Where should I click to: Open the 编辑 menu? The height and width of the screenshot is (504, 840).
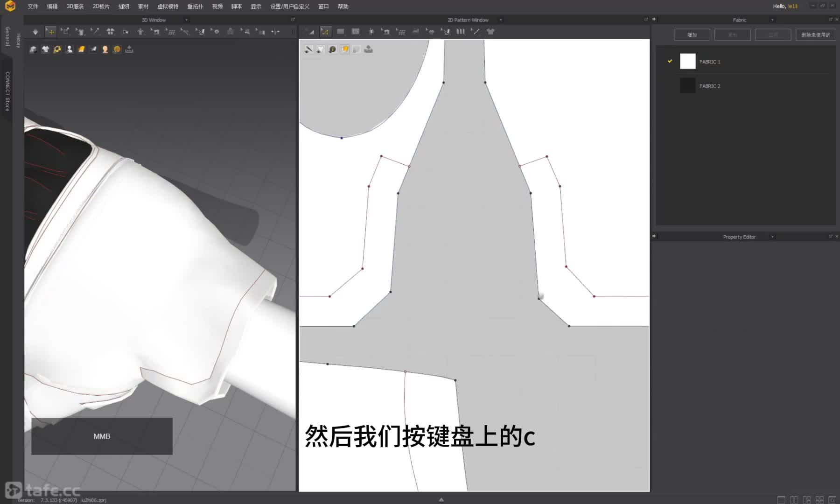coord(52,7)
